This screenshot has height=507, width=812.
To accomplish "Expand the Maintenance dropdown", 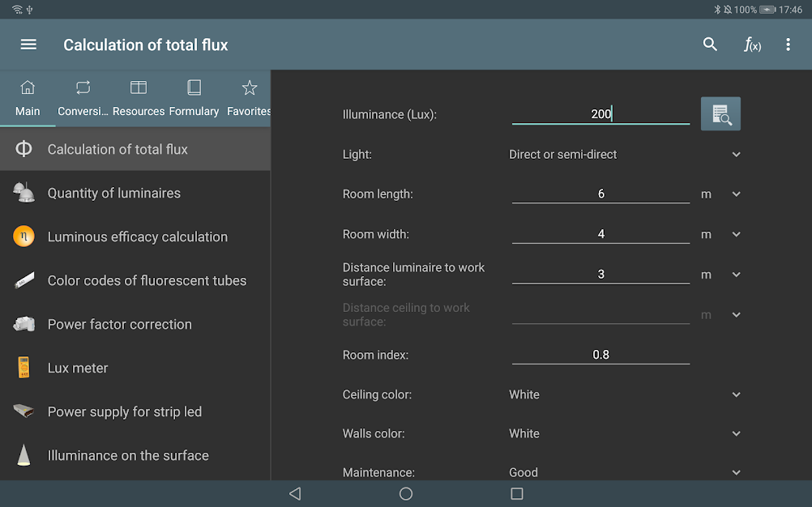I will (736, 472).
